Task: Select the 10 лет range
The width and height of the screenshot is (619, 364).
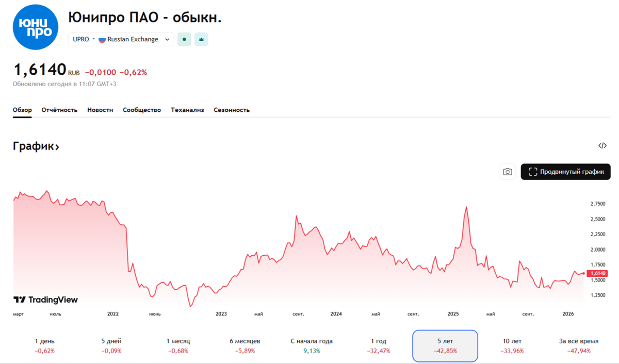Action: pyautogui.click(x=512, y=345)
